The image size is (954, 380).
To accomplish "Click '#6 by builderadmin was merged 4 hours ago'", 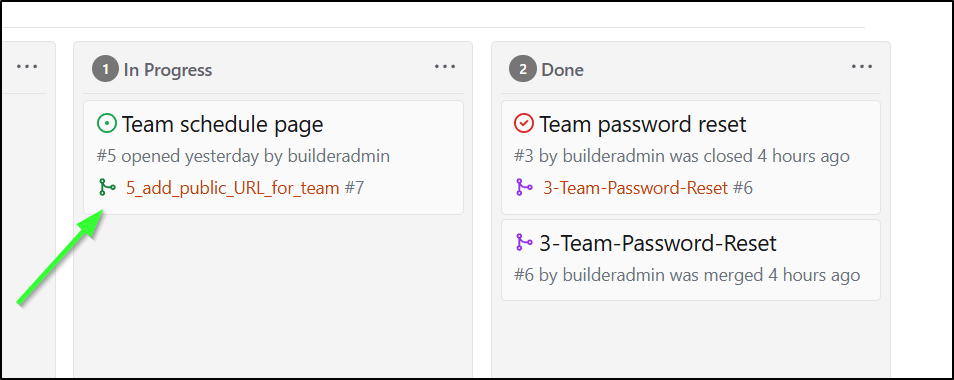I will pos(687,275).
